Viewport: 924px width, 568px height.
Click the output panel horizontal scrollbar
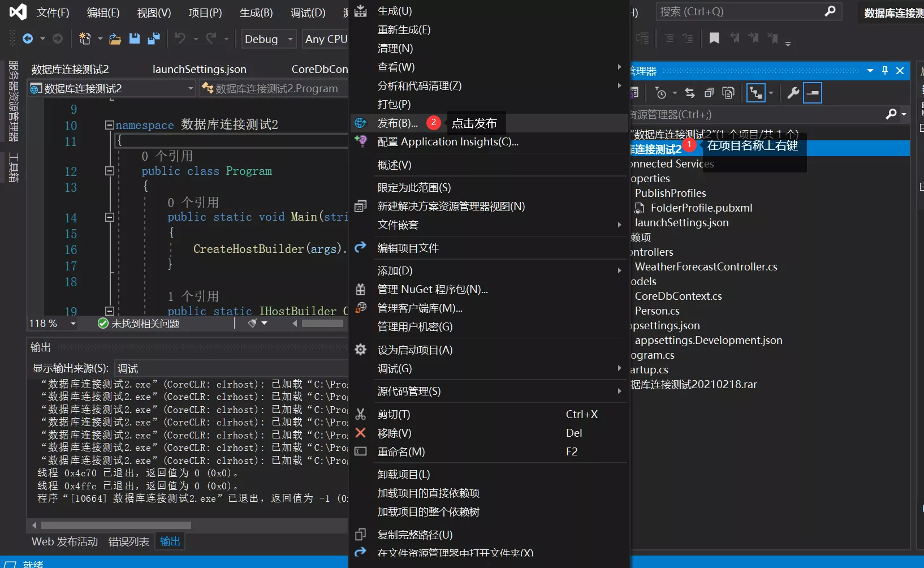click(116, 526)
